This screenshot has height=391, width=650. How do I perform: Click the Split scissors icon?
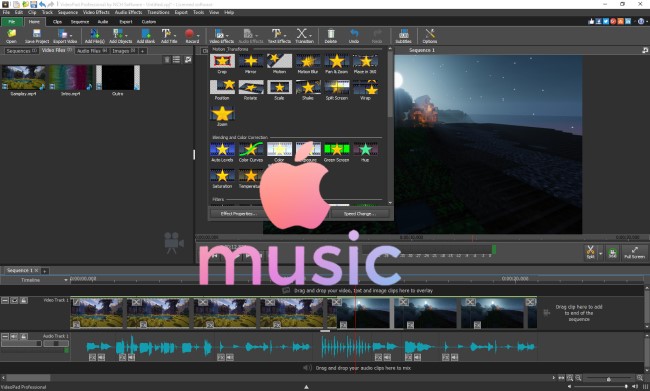pos(590,252)
